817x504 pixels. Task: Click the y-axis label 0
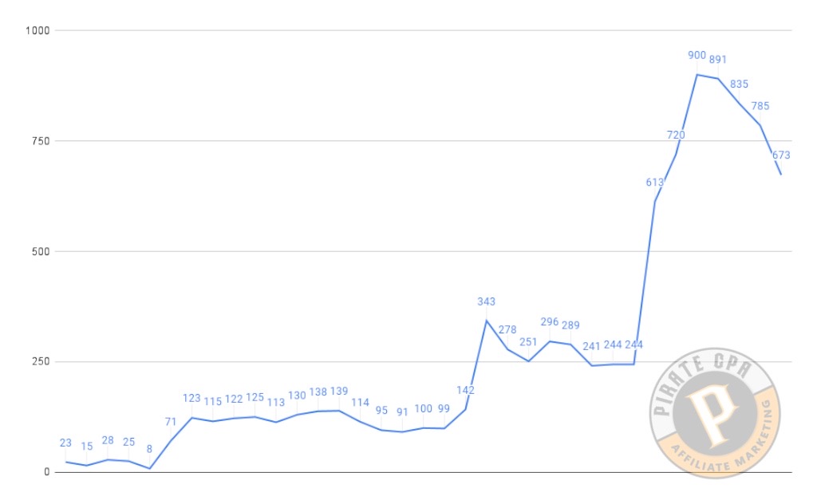[x=47, y=472]
